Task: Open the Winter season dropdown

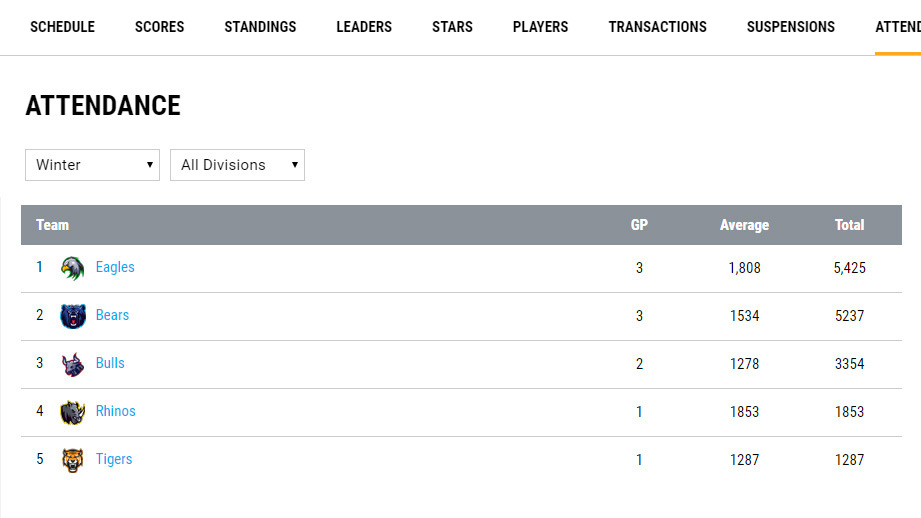Action: click(92, 165)
